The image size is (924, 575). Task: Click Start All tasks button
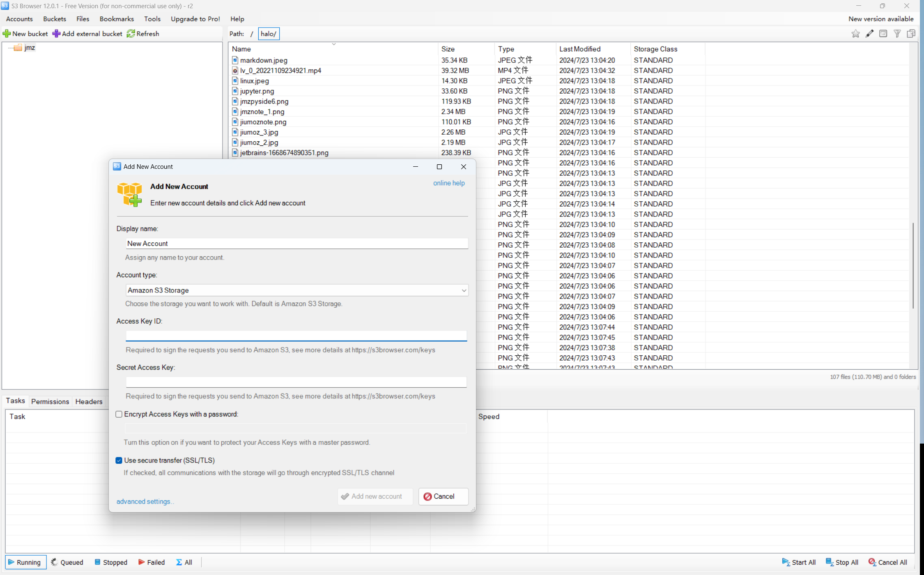799,562
